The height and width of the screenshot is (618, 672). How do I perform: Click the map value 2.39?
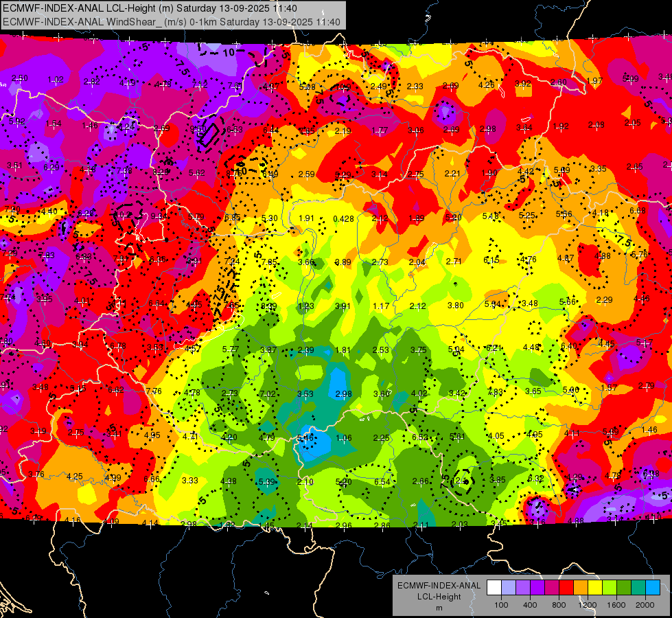[306, 350]
